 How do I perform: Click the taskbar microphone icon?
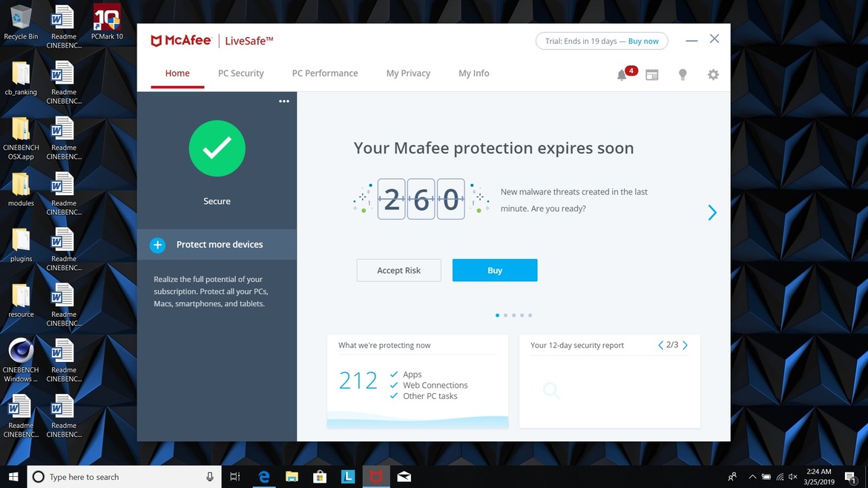tap(210, 477)
